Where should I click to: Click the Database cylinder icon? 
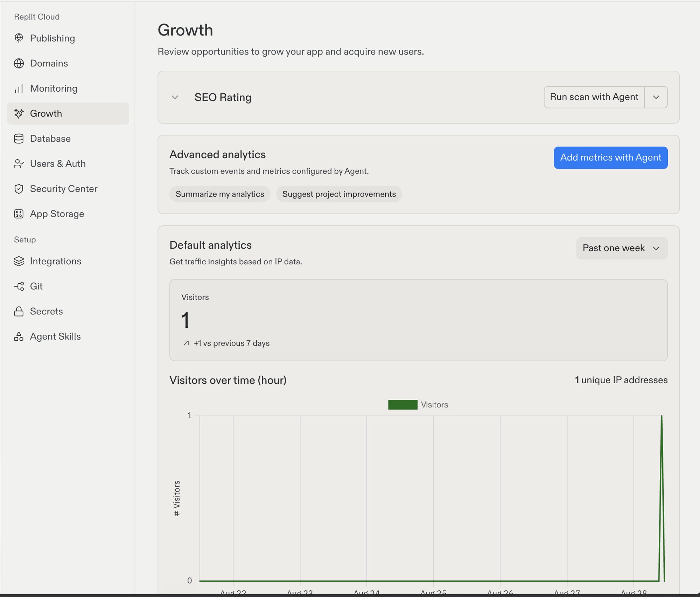click(x=19, y=138)
